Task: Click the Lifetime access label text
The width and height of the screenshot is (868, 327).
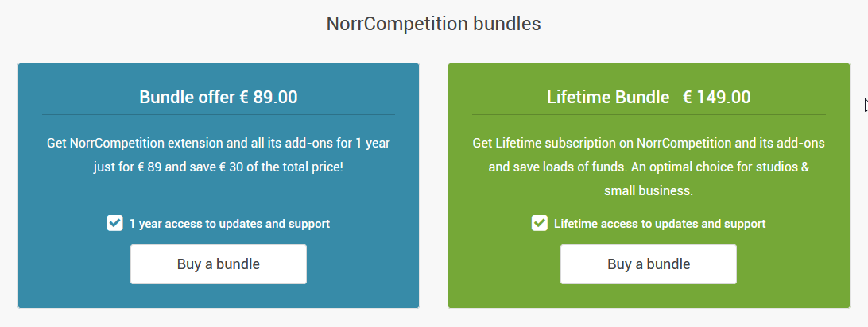Action: (x=660, y=224)
